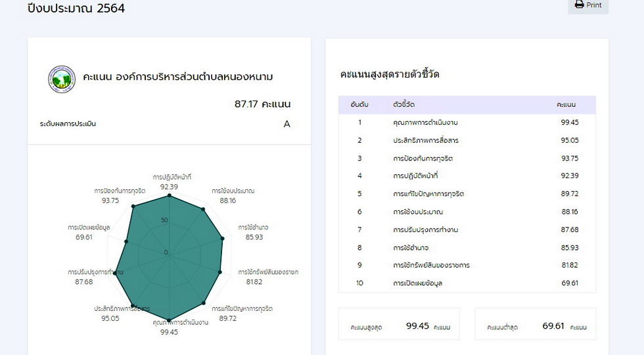
Task: Click the อันดับ column header
Action: pyautogui.click(x=359, y=105)
